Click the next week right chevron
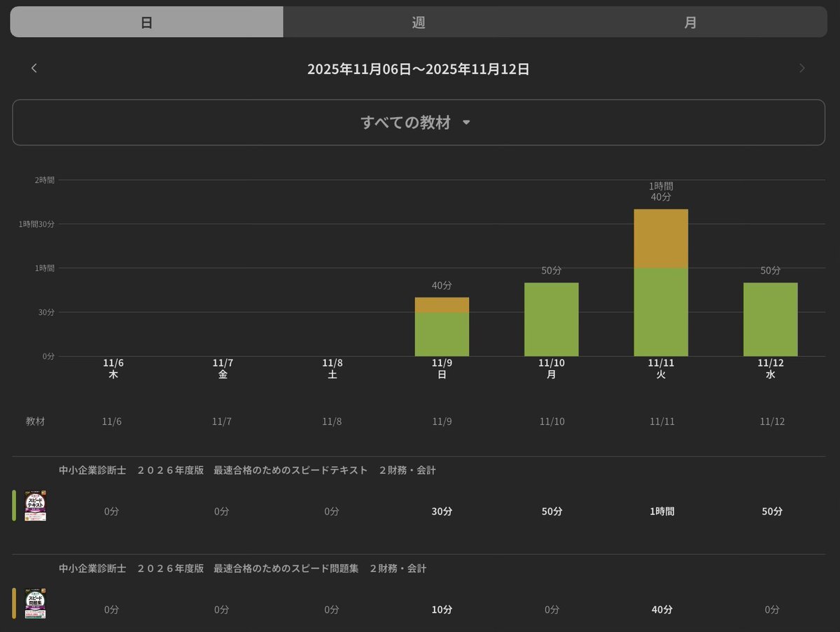Viewport: 840px width, 632px height. [x=802, y=68]
